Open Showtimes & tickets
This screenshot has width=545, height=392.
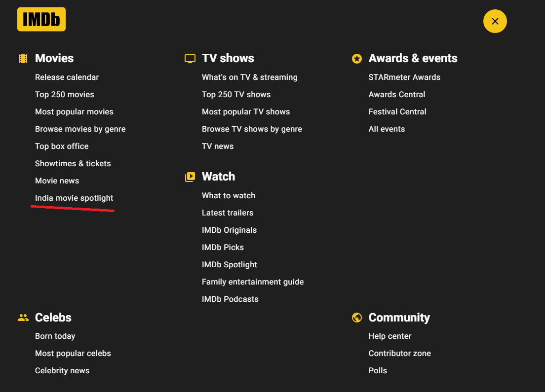tap(73, 164)
